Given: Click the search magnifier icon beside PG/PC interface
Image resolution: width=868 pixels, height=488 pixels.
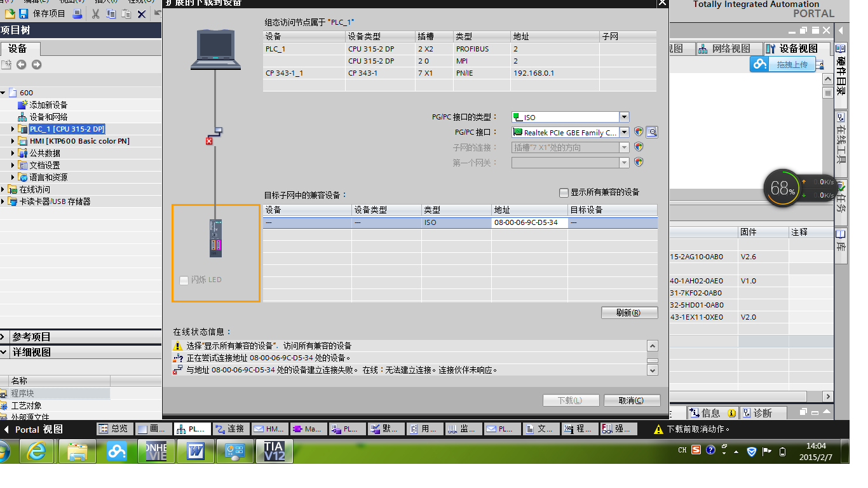Looking at the screenshot, I should pos(651,132).
